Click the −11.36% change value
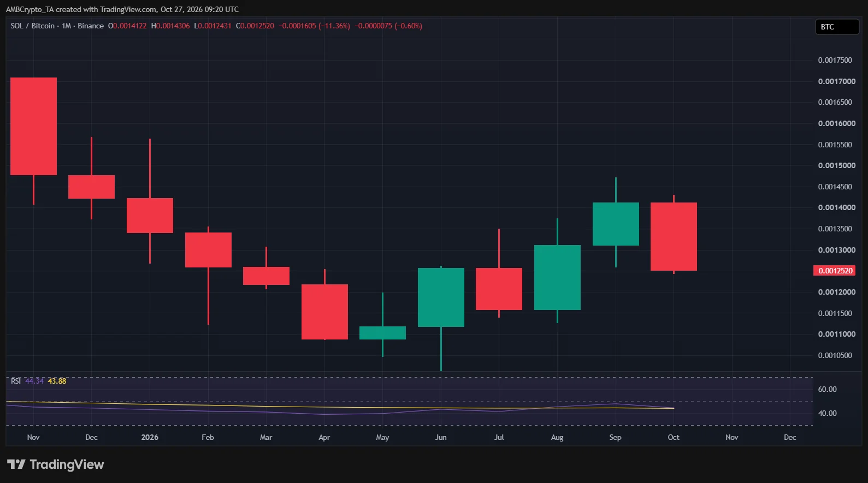Viewport: 868px width, 483px height. click(334, 26)
